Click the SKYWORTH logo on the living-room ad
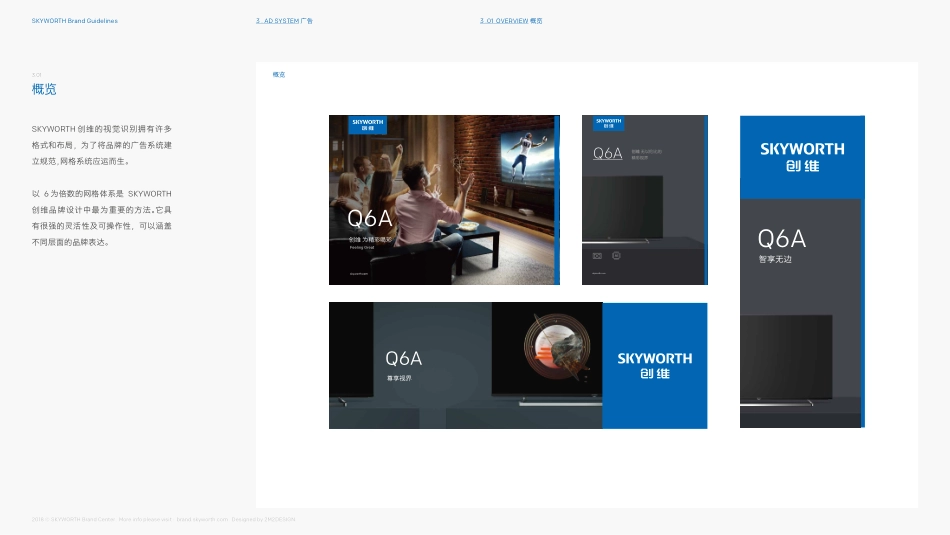This screenshot has width=950, height=535. pyautogui.click(x=367, y=125)
